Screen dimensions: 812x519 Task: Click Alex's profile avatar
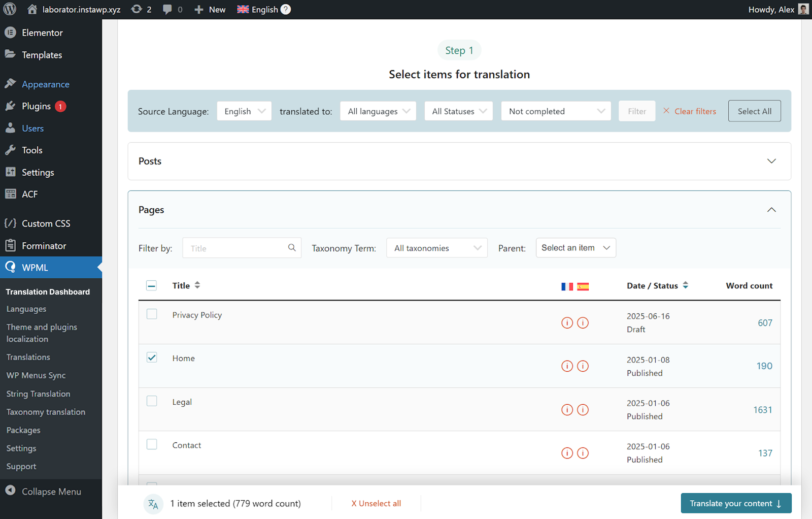click(x=803, y=9)
